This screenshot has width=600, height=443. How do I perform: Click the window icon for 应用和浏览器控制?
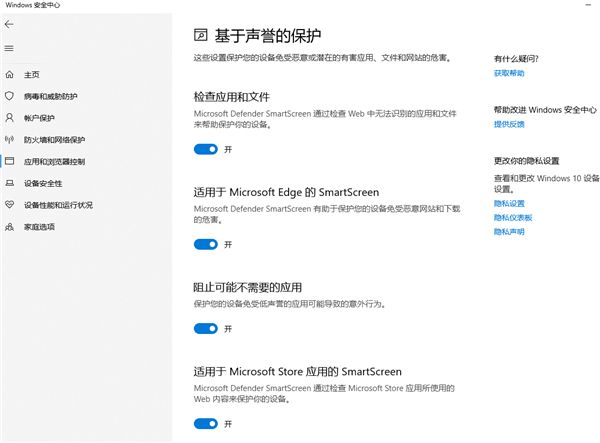tap(10, 161)
